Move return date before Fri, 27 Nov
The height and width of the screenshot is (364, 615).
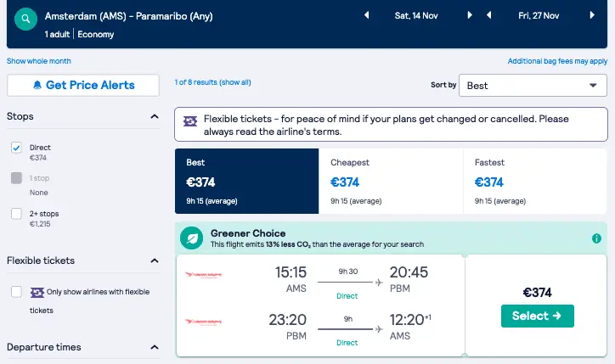coord(488,15)
